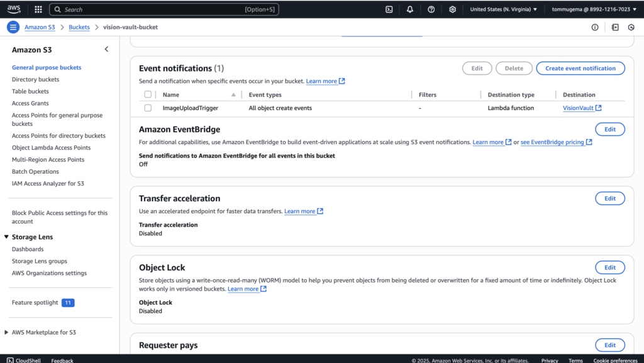The width and height of the screenshot is (644, 363).
Task: Open the United States (N. Virginia) region dropdown
Action: (x=503, y=9)
